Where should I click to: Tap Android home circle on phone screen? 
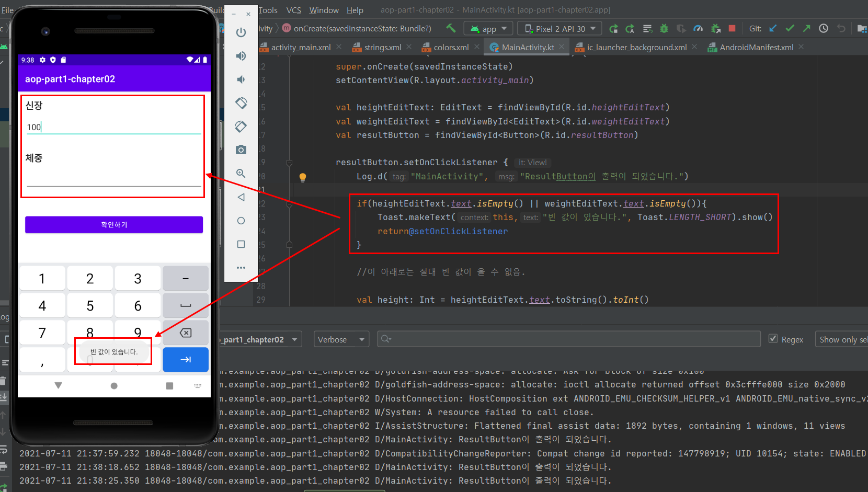tap(114, 386)
